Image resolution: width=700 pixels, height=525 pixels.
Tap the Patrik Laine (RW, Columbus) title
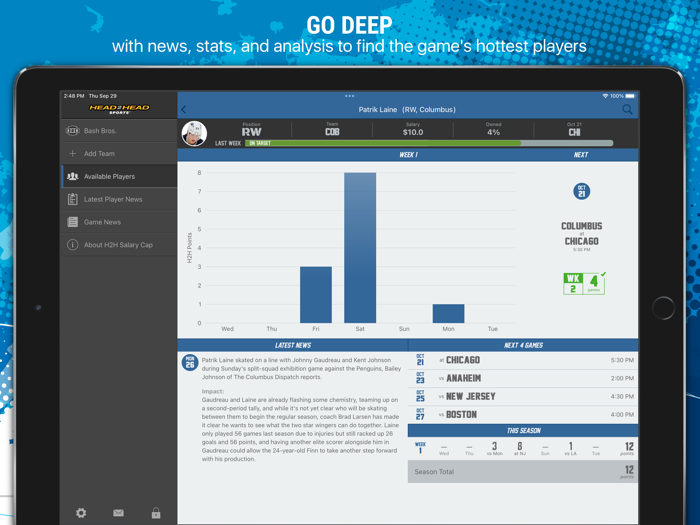click(x=407, y=109)
